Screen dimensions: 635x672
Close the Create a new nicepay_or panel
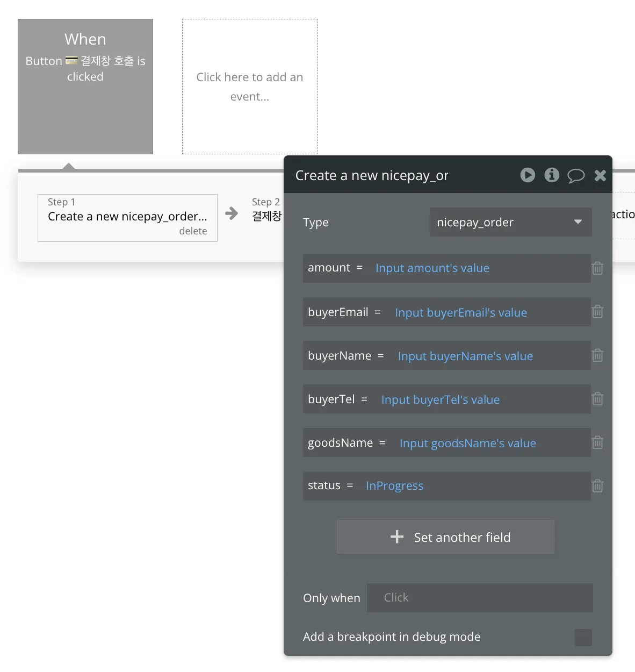click(x=600, y=175)
